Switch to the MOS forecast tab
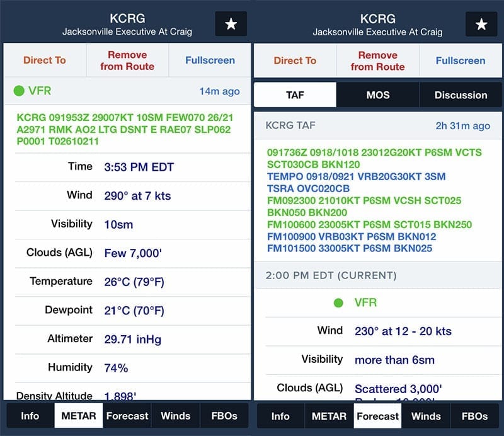The image size is (504, 436). tap(378, 95)
